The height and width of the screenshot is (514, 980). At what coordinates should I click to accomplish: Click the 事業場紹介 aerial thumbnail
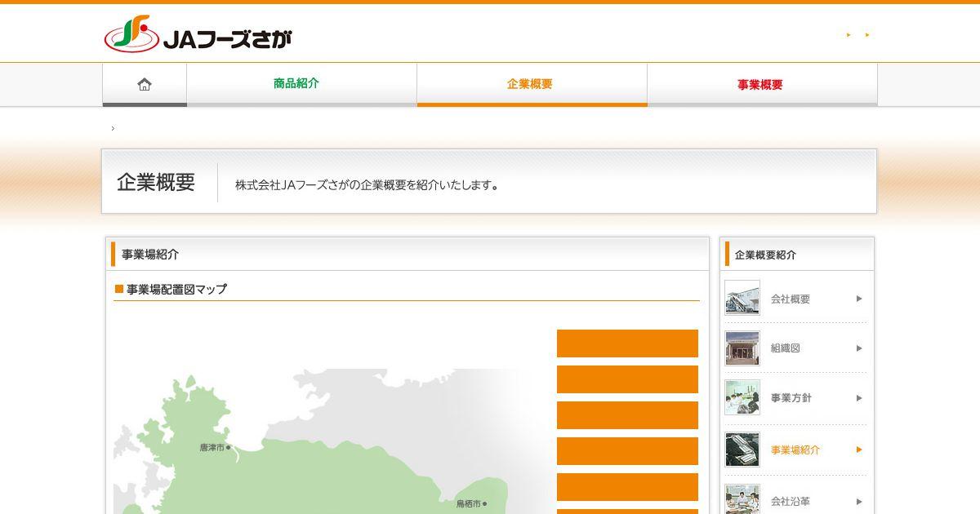tap(742, 450)
